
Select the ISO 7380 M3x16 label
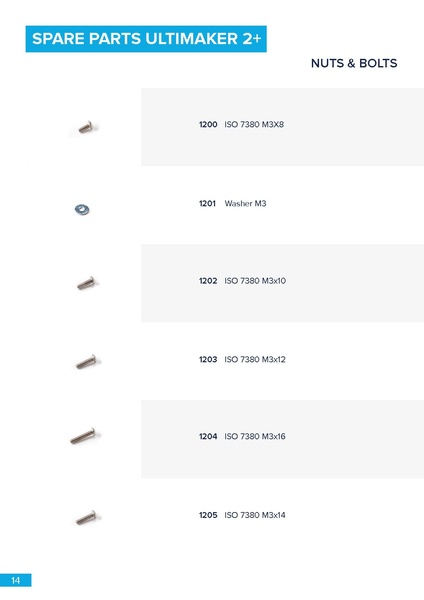(x=255, y=436)
